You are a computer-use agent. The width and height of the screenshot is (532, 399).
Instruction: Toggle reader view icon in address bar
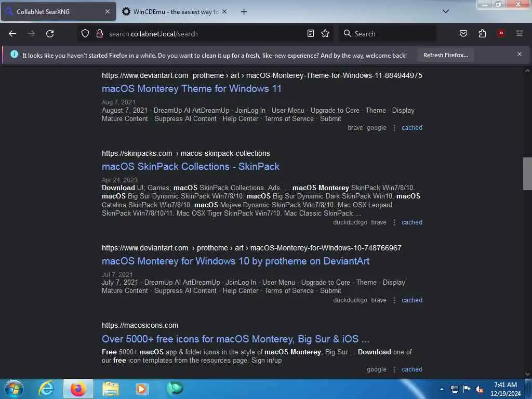point(311,33)
